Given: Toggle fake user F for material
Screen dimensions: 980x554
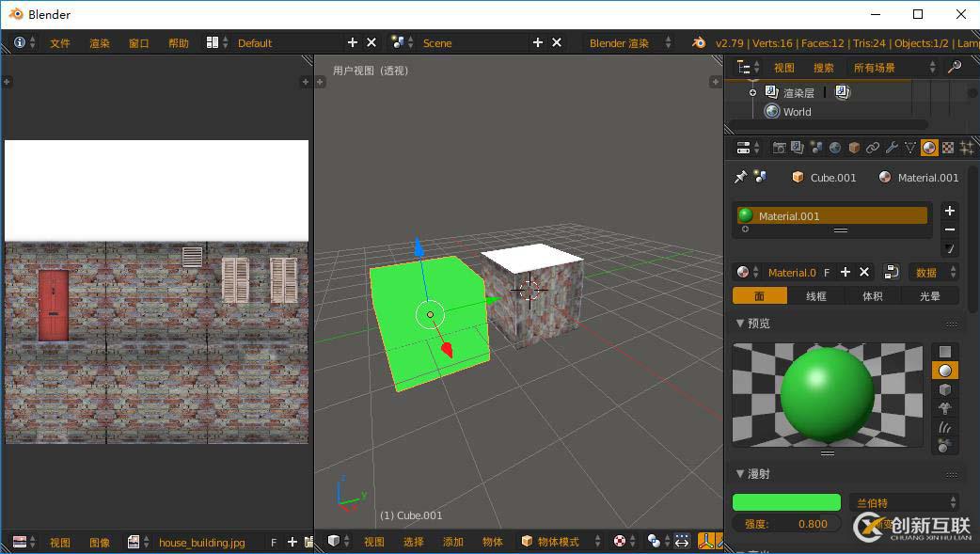Looking at the screenshot, I should click(827, 273).
